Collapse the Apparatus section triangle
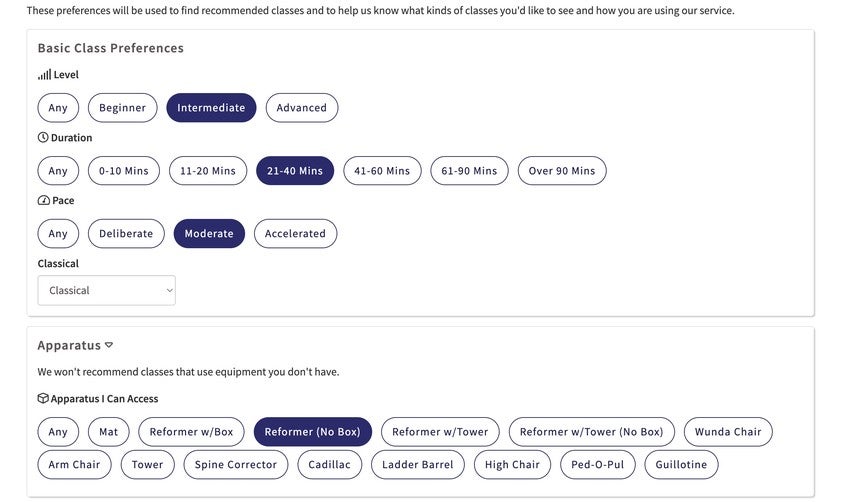The image size is (848, 502). point(109,345)
